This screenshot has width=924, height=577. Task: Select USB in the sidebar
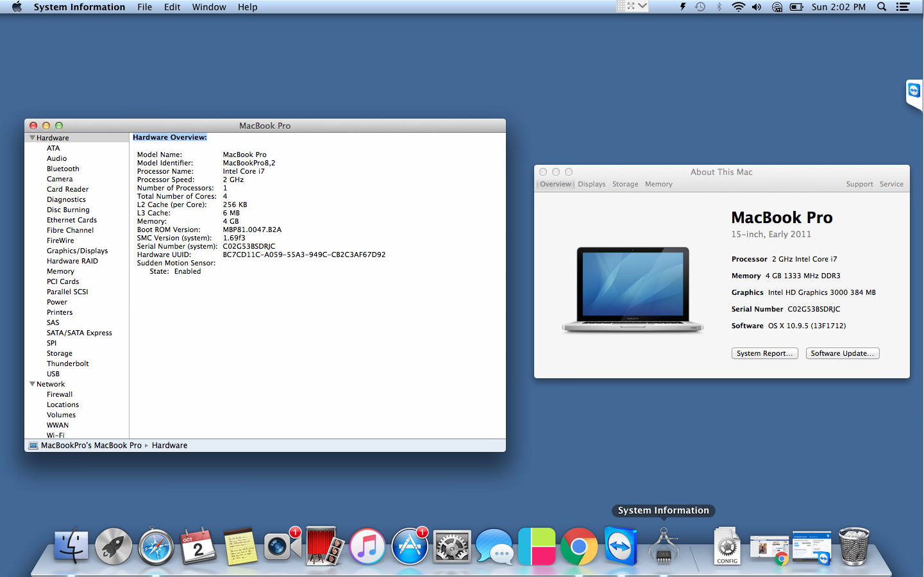(53, 374)
